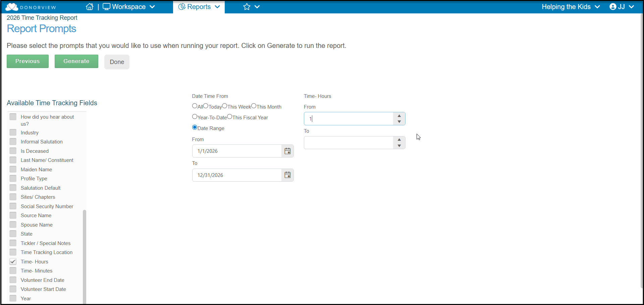Select the Today radio option

(206, 106)
